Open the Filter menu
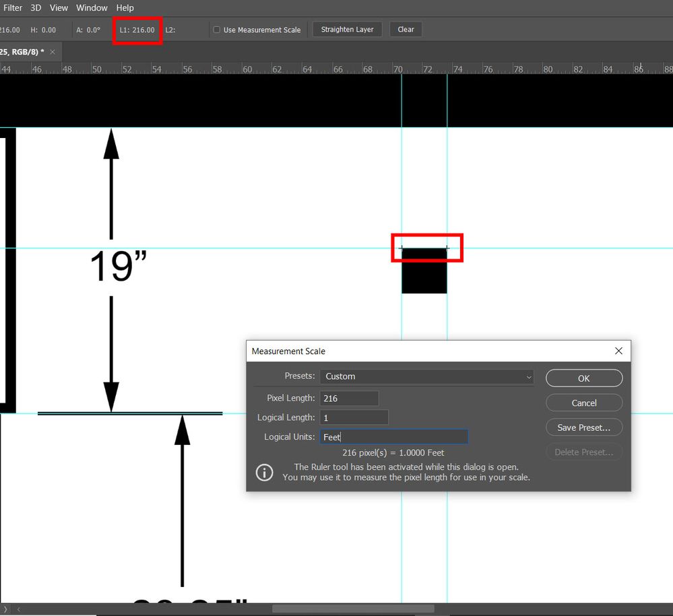 [x=13, y=7]
